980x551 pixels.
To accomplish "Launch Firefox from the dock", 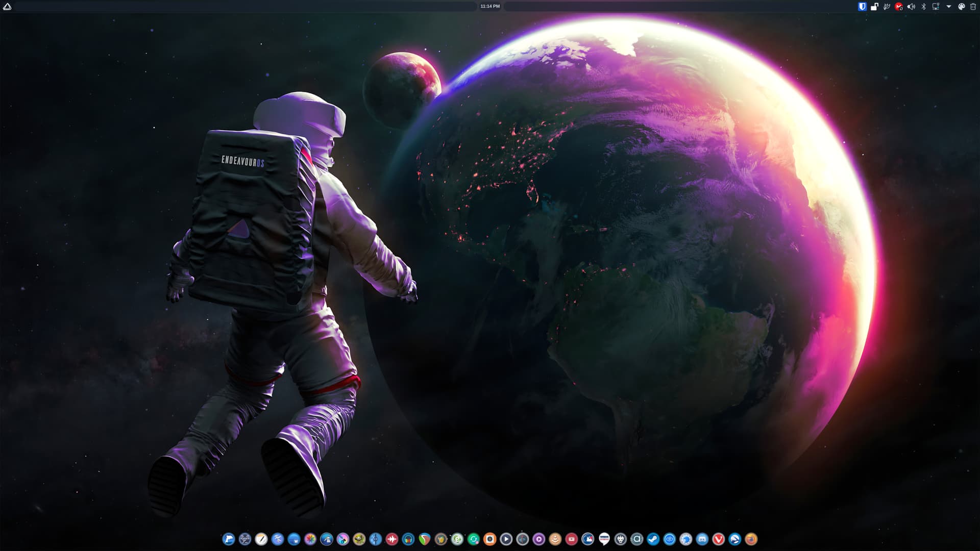I will coord(751,539).
